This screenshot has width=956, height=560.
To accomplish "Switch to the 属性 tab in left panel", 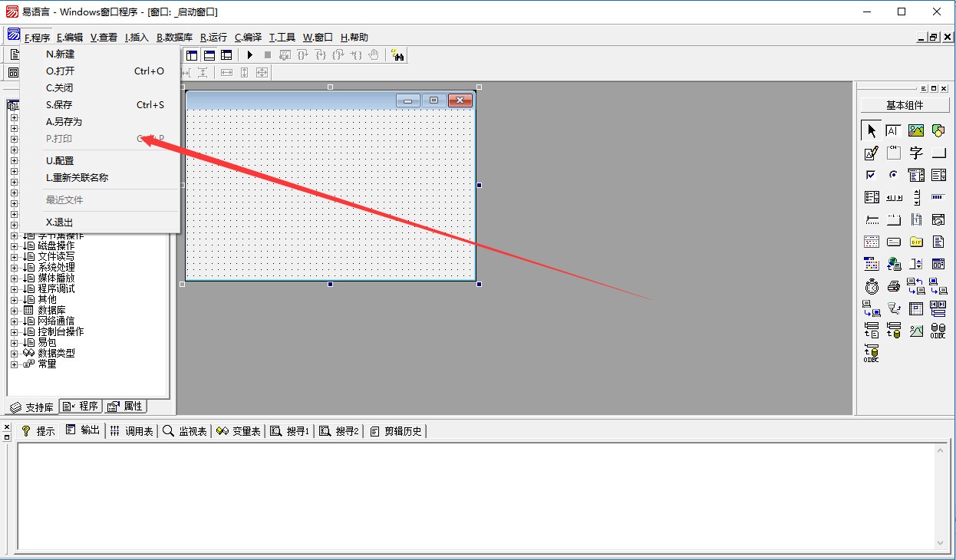I will [124, 407].
